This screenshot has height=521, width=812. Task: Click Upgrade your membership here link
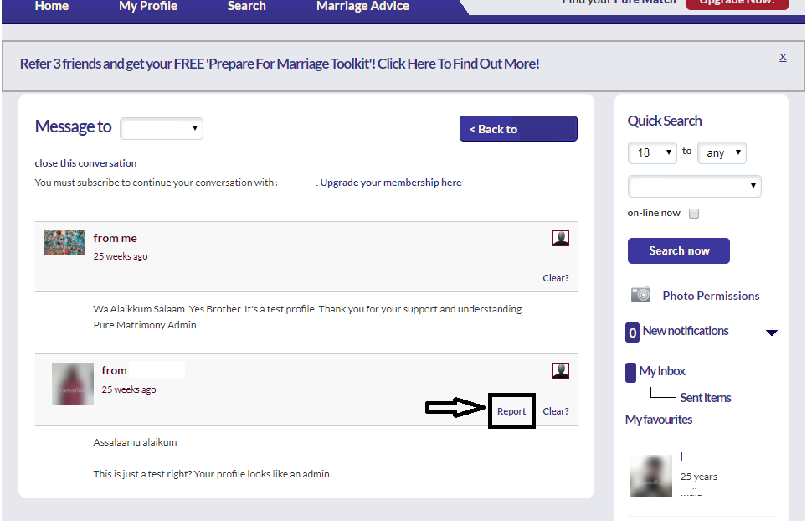[x=390, y=183]
